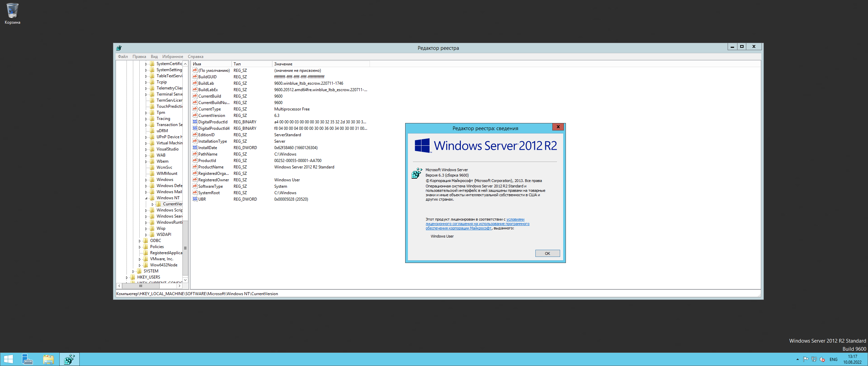Click the tree vertical scrollbar thumb
868x366 pixels.
coord(185,247)
